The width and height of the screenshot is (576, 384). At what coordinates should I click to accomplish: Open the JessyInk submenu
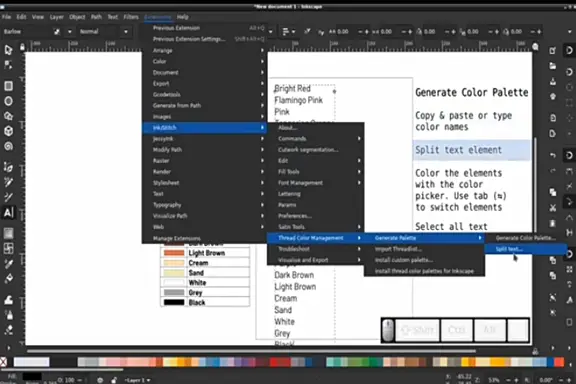[204, 139]
